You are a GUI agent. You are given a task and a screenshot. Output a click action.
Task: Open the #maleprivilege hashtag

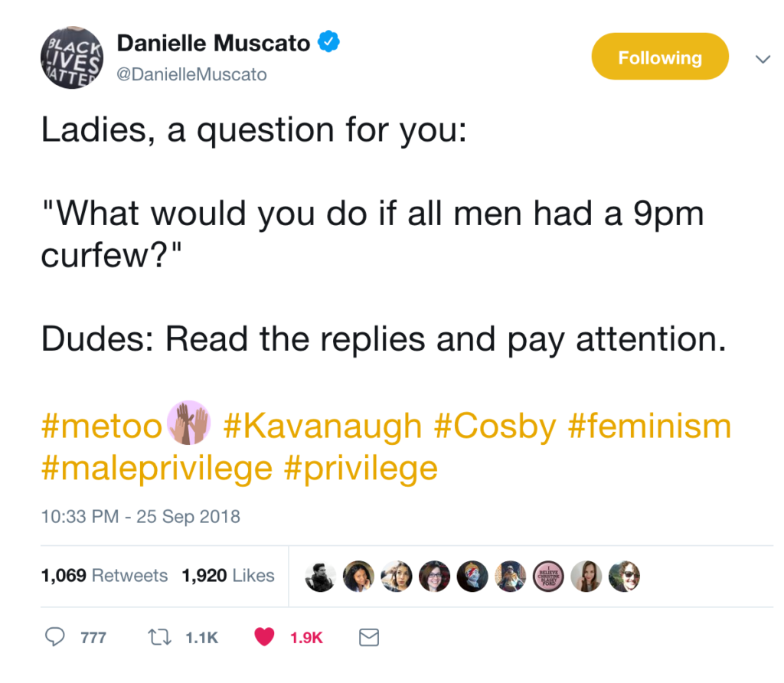(x=157, y=469)
